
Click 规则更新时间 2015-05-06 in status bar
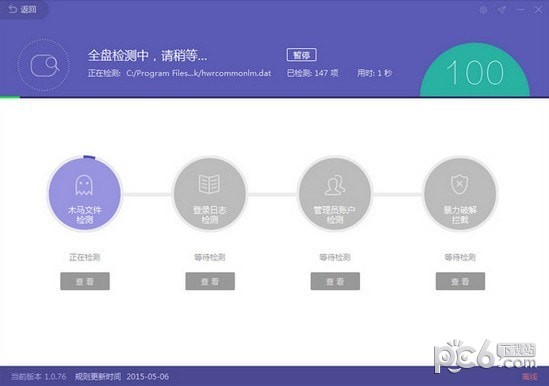(x=122, y=377)
